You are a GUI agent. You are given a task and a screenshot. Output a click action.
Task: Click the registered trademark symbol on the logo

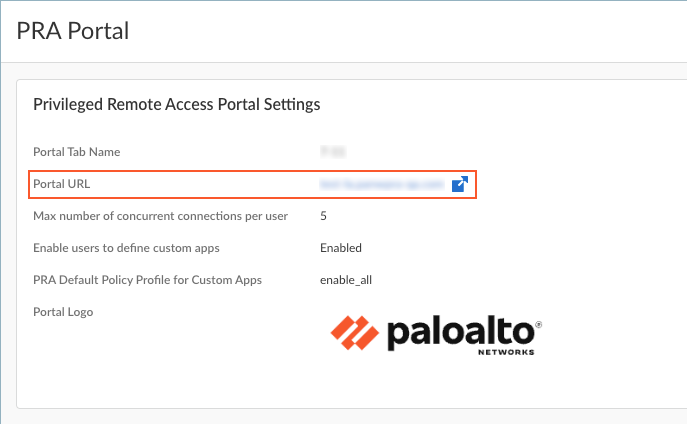[539, 325]
